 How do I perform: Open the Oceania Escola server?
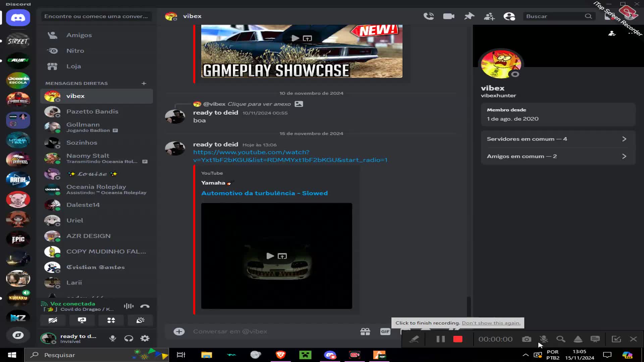pos(18,80)
